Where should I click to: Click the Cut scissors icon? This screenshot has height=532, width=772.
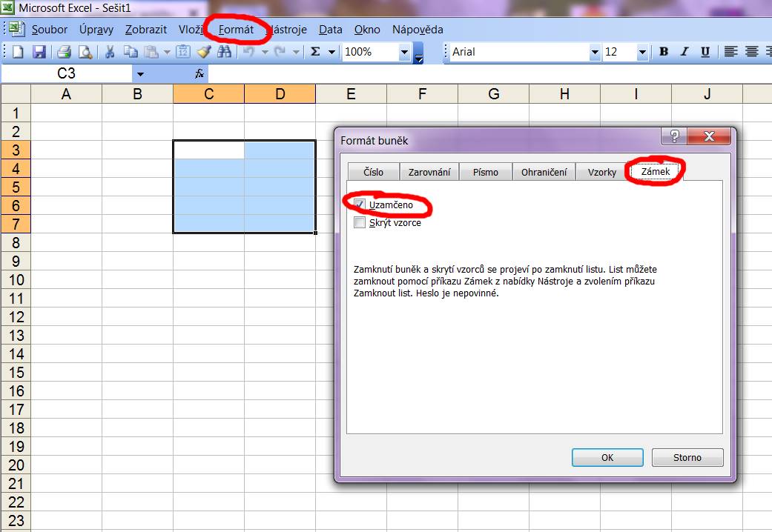coord(109,52)
